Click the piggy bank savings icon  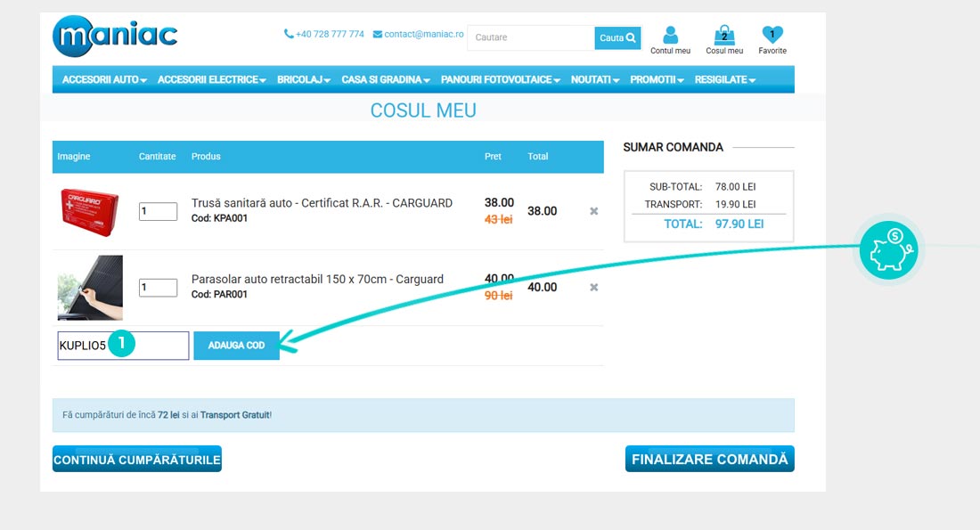pos(888,250)
